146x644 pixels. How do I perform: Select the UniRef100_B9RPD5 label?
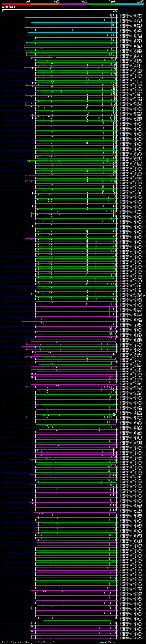(x=131, y=366)
